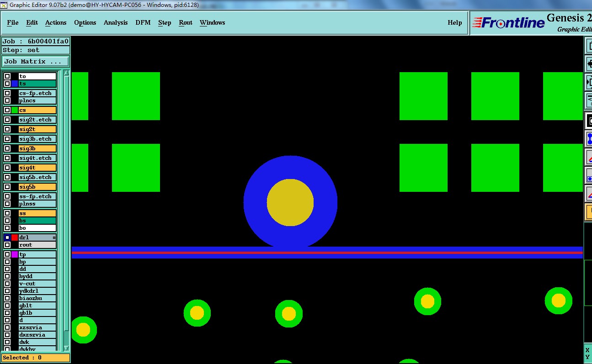Screen dimensions: 592x364
Task: Select the gb1b layer name
Action: pos(37,313)
